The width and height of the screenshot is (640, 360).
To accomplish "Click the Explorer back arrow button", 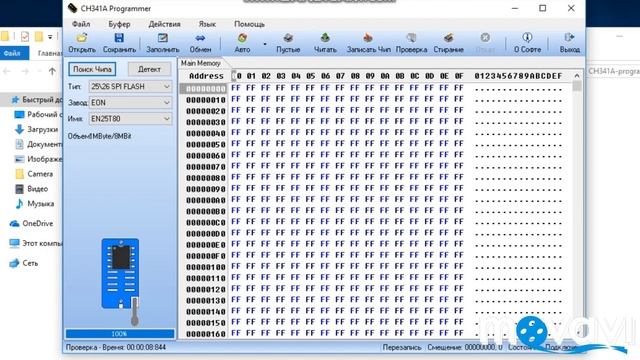I will tap(7, 71).
